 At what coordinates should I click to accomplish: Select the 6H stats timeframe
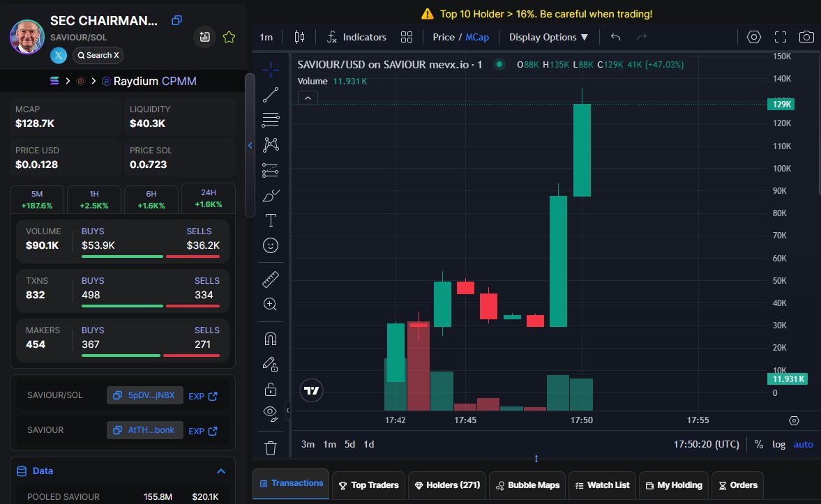(x=151, y=199)
